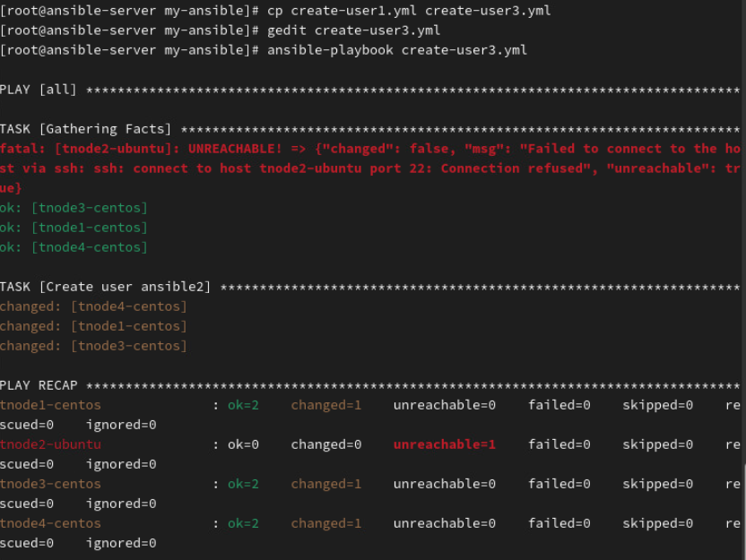Screen dimensions: 746x560
Task: Click the 'cp create-user1.yml create-user3.yml' command text
Action: 409,11
